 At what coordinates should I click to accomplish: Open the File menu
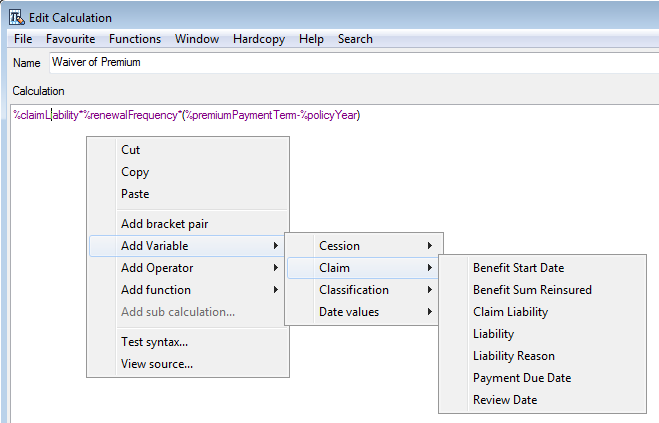pyautogui.click(x=23, y=39)
